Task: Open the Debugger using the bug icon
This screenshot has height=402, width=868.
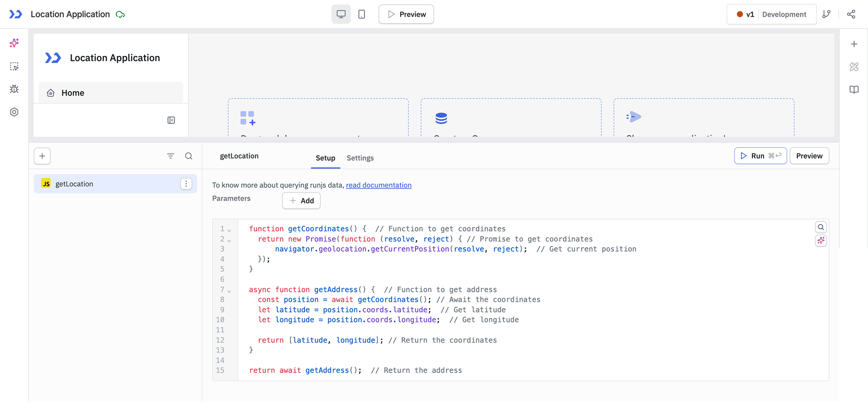Action: [x=14, y=89]
